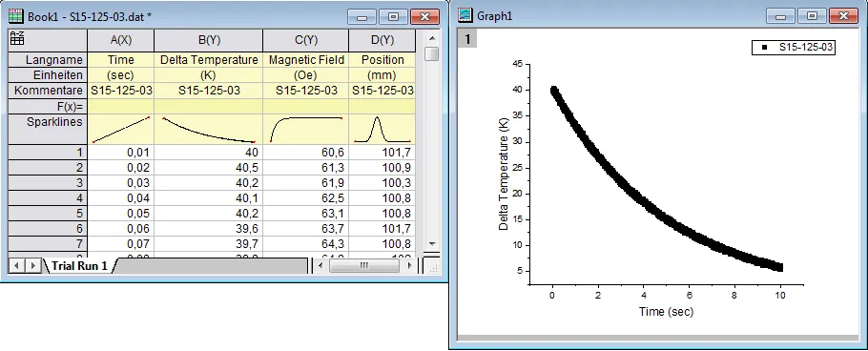Click the F(x)= row label
The width and height of the screenshot is (868, 351).
48,106
